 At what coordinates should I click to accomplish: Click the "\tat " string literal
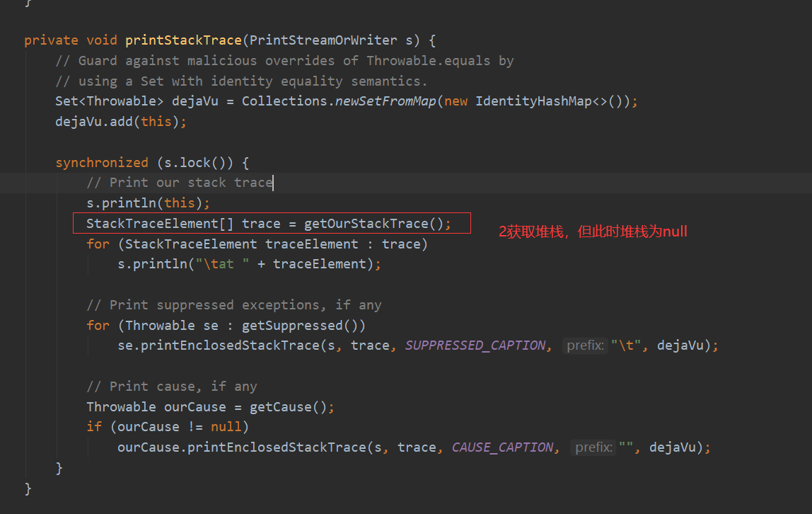click(x=222, y=264)
